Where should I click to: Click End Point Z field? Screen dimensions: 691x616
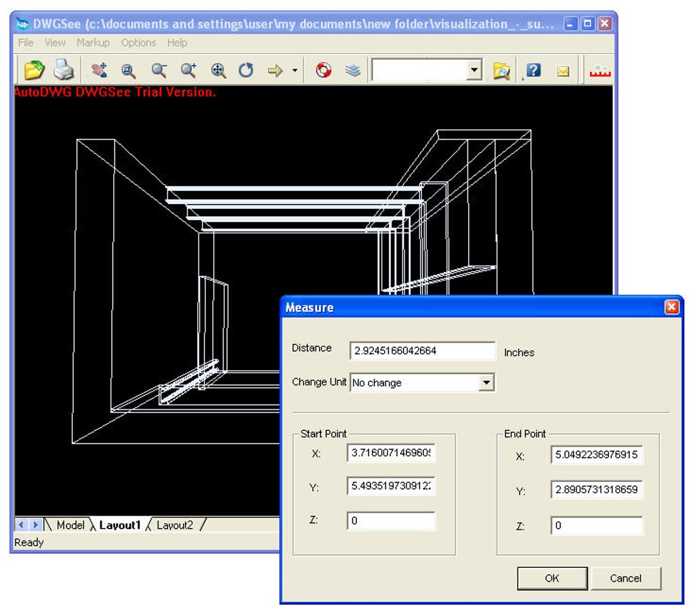tap(597, 526)
